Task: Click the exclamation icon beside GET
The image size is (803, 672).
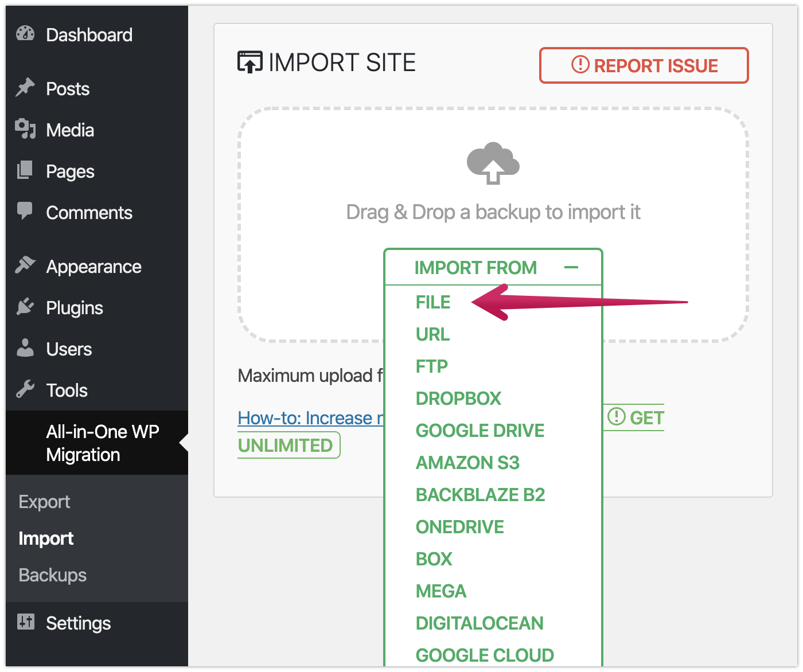Action: (x=617, y=416)
